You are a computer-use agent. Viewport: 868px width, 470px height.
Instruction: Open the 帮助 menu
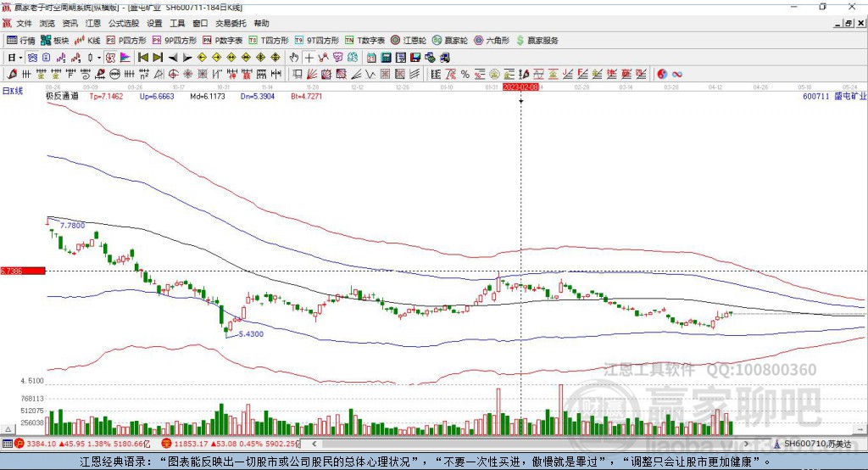tap(261, 23)
